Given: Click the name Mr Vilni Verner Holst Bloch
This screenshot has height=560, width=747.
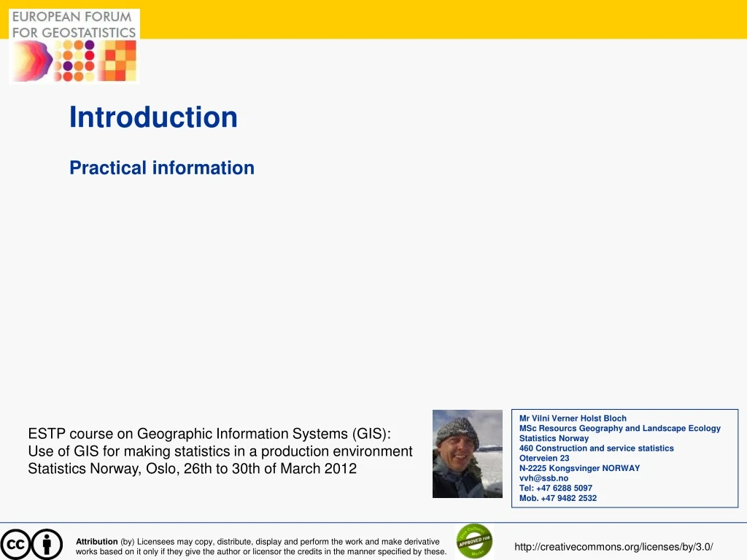Looking at the screenshot, I should tap(573, 419).
